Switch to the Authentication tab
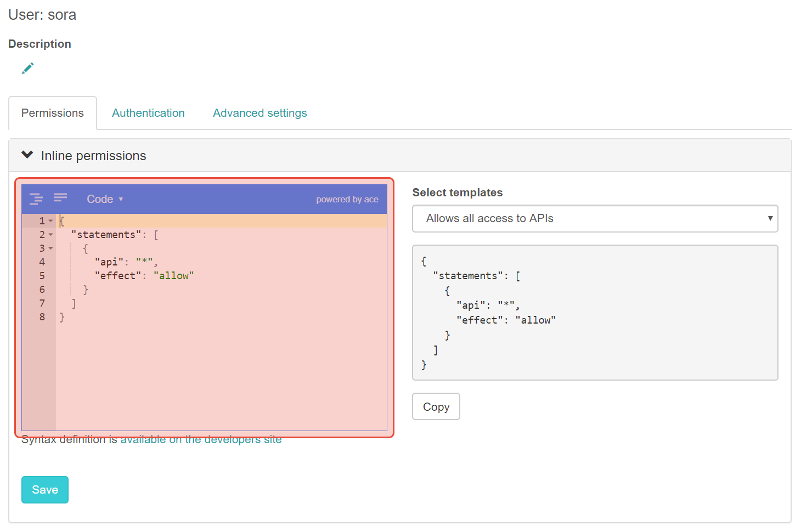 pos(148,113)
